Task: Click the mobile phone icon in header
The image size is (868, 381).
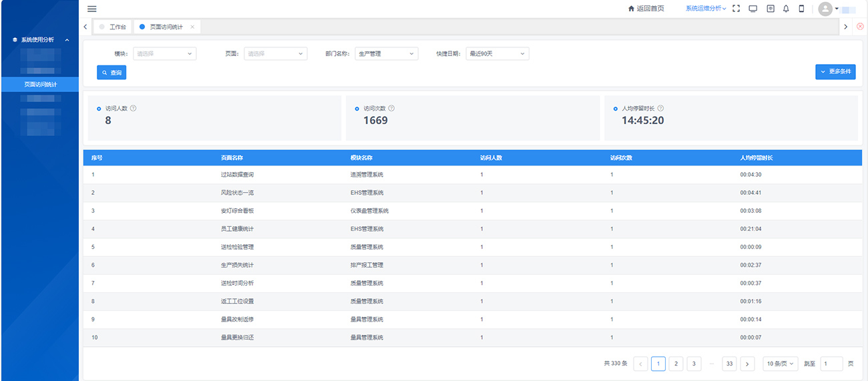Action: click(x=801, y=9)
